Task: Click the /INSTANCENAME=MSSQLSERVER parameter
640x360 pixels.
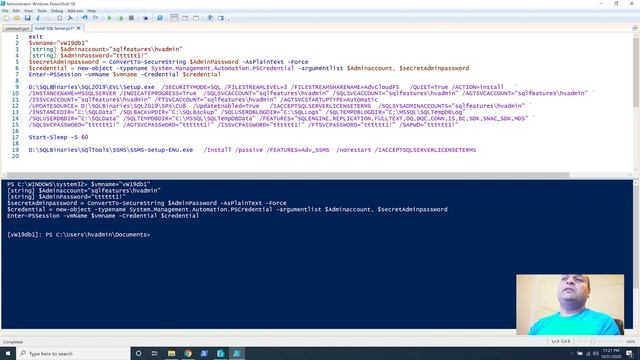Action: (72, 93)
